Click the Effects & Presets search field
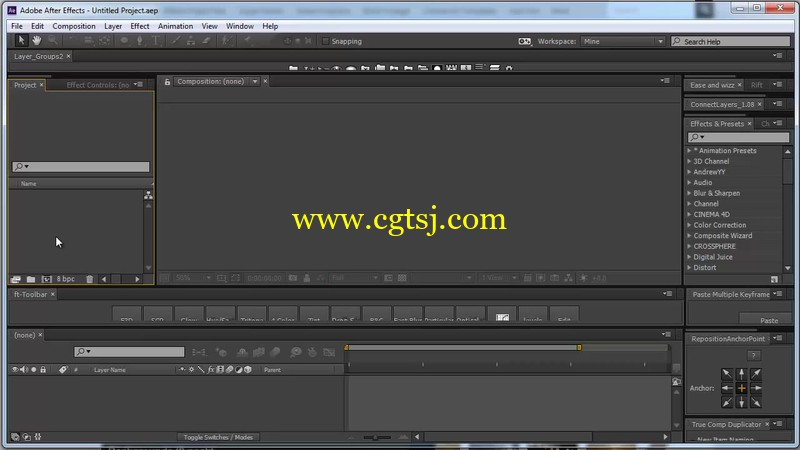Viewport: 800px width, 450px height. coord(738,137)
